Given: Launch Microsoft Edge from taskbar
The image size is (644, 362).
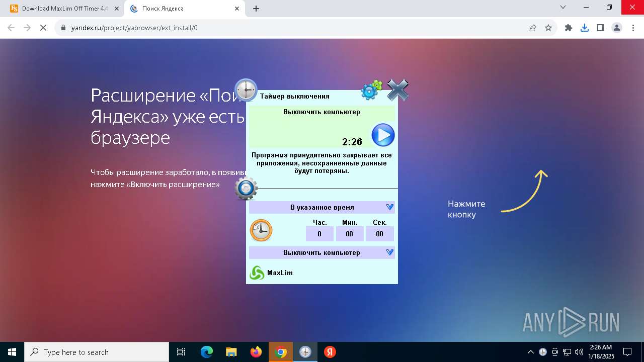Looking at the screenshot, I should [x=207, y=352].
